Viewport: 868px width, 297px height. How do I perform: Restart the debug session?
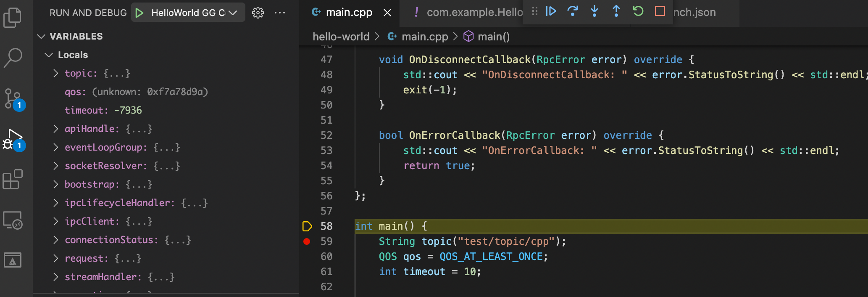point(638,11)
